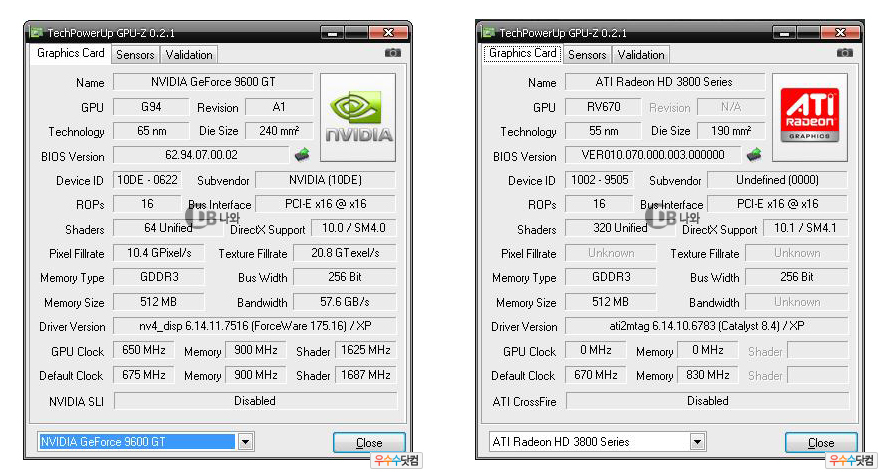Click the Texture Fillrate value 20.8 GTexel/s
This screenshot has width=888, height=476.
coord(345,253)
